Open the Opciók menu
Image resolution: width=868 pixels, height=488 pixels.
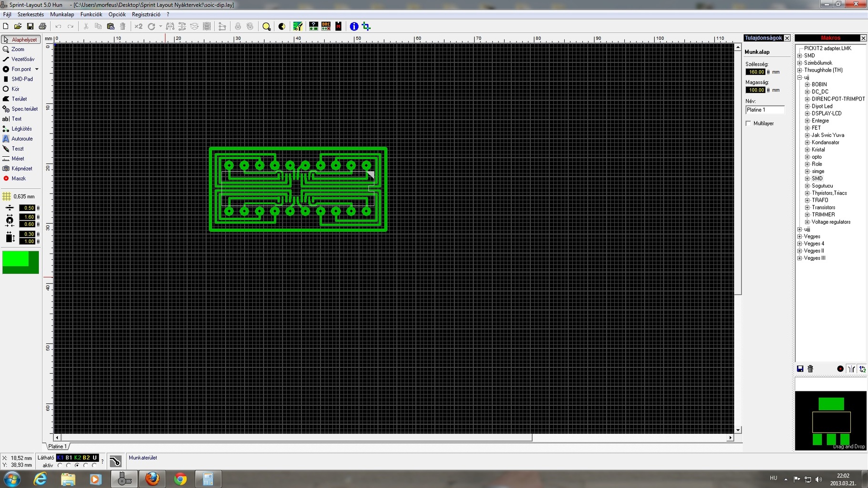pyautogui.click(x=117, y=14)
